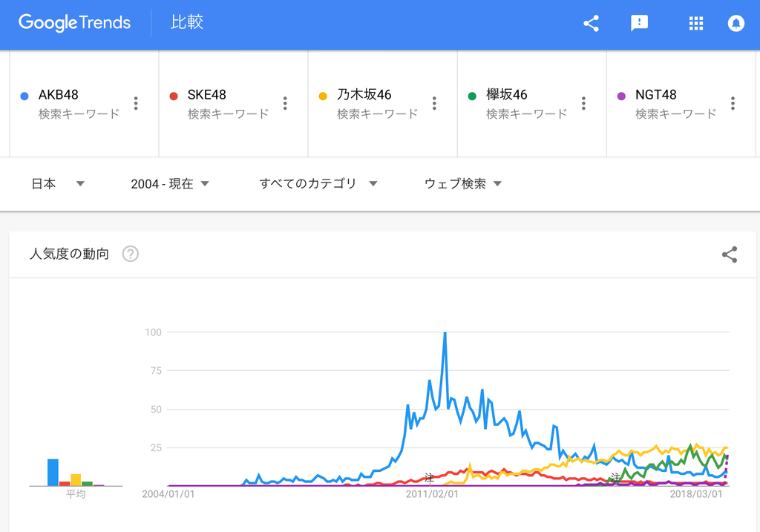Viewport: 760px width, 532px height.
Task: Click the purple NGT48 color dot
Action: [x=621, y=96]
